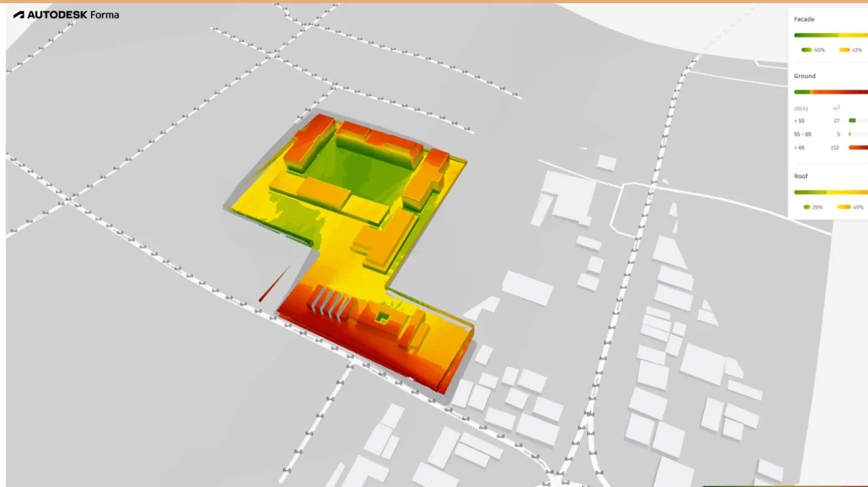Click the red bar in the > 65 row

(858, 148)
